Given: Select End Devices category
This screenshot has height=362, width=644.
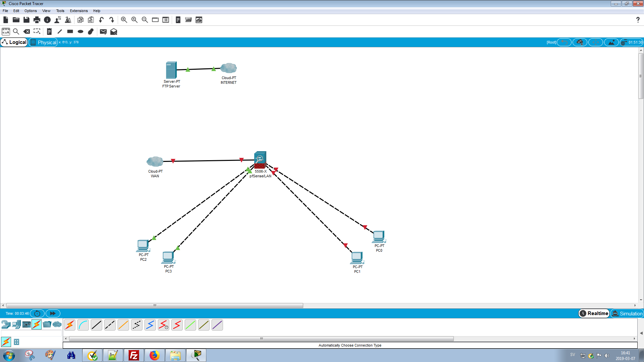Looking at the screenshot, I should pyautogui.click(x=16, y=324).
